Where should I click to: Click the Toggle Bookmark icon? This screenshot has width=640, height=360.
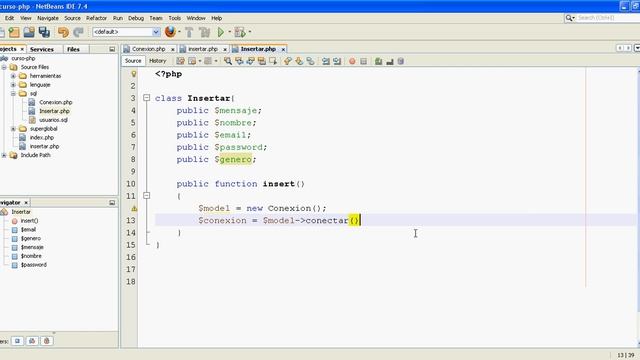click(311, 61)
